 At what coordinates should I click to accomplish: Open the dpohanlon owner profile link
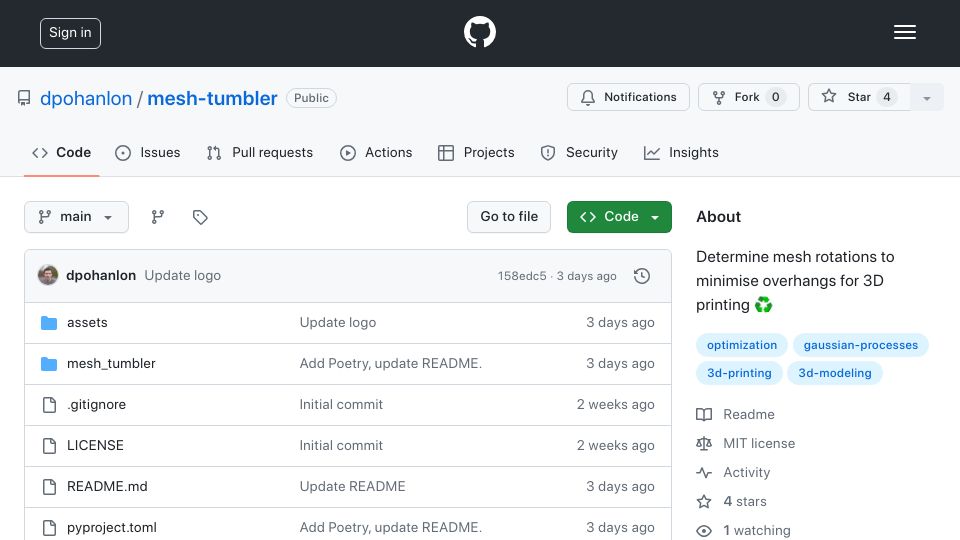(x=86, y=98)
